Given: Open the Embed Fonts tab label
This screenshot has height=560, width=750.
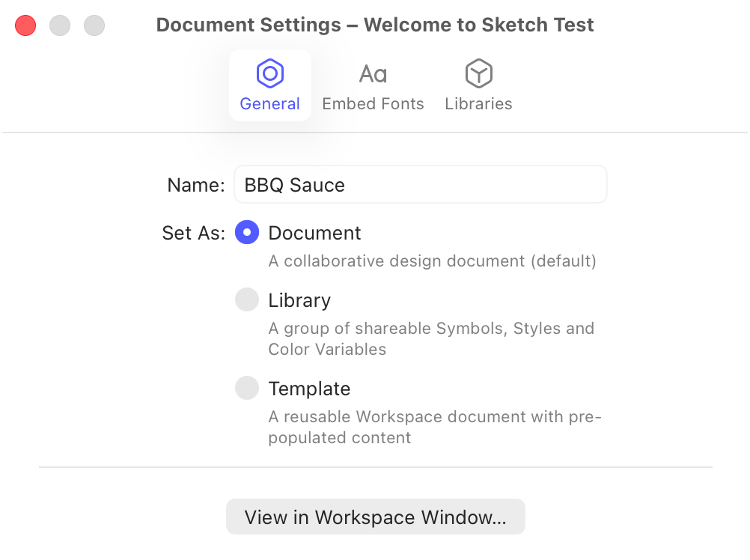Looking at the screenshot, I should click(x=373, y=104).
